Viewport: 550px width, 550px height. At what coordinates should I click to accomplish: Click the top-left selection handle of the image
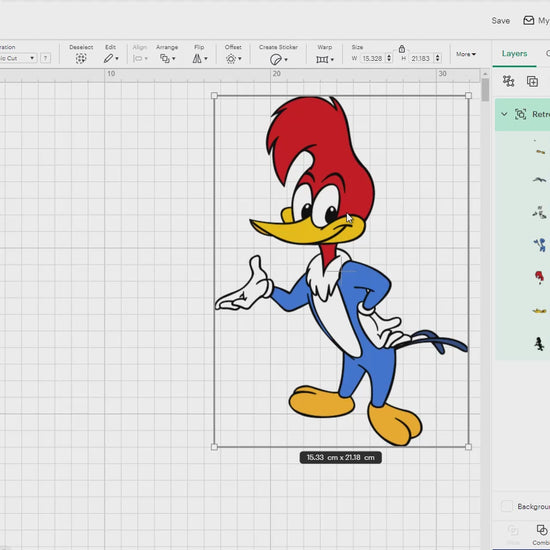pyautogui.click(x=214, y=96)
